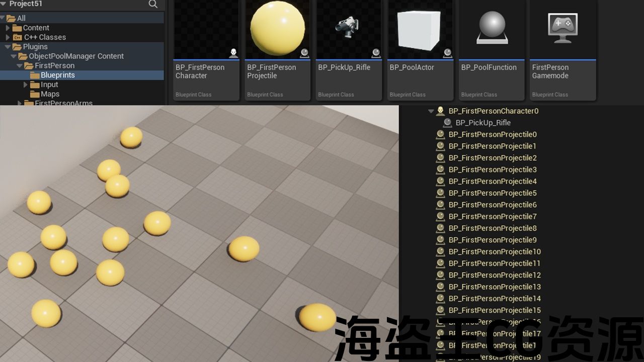This screenshot has height=362, width=644.
Task: Open the BP_FirstPersonCharacter blueprint thumbnail
Action: [206, 30]
